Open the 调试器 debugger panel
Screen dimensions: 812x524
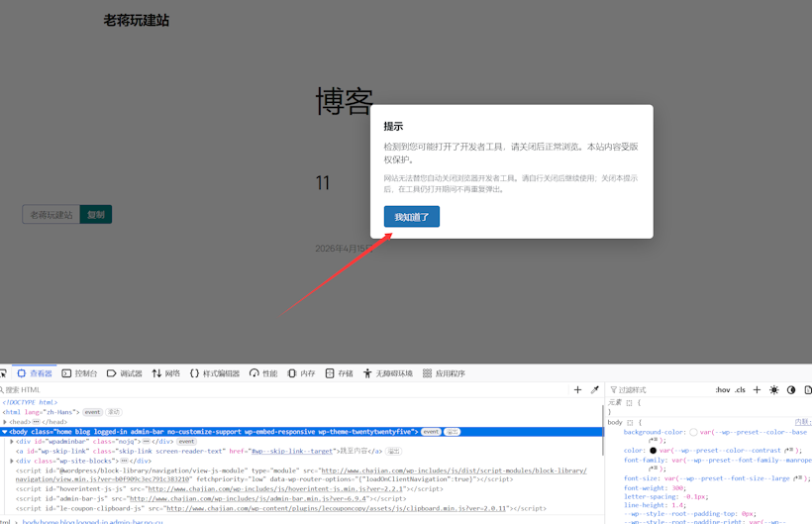pos(125,373)
